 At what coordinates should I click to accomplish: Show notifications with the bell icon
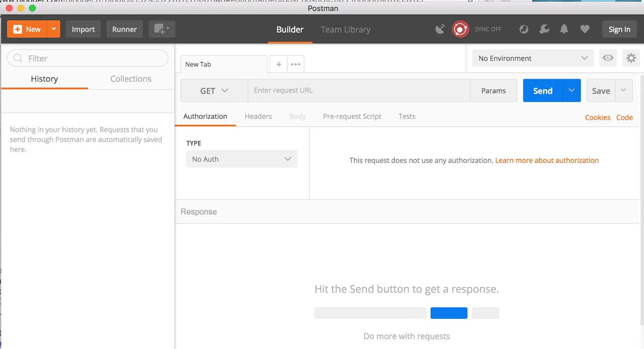(564, 29)
